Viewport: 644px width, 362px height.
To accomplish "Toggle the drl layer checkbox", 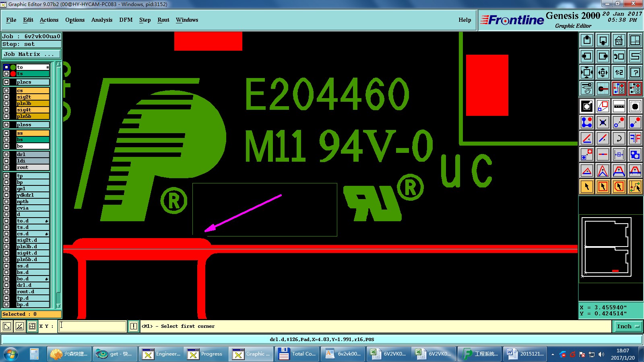I will (6, 154).
